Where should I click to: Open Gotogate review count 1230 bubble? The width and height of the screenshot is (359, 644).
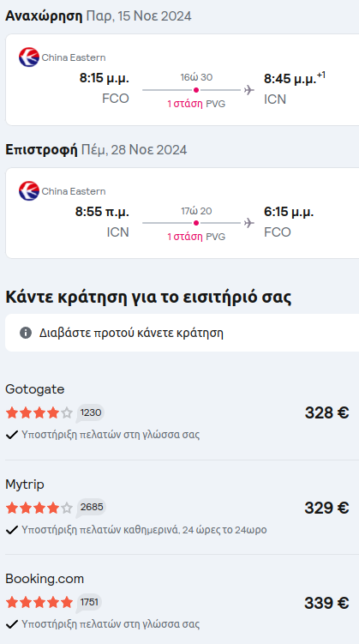[90, 412]
